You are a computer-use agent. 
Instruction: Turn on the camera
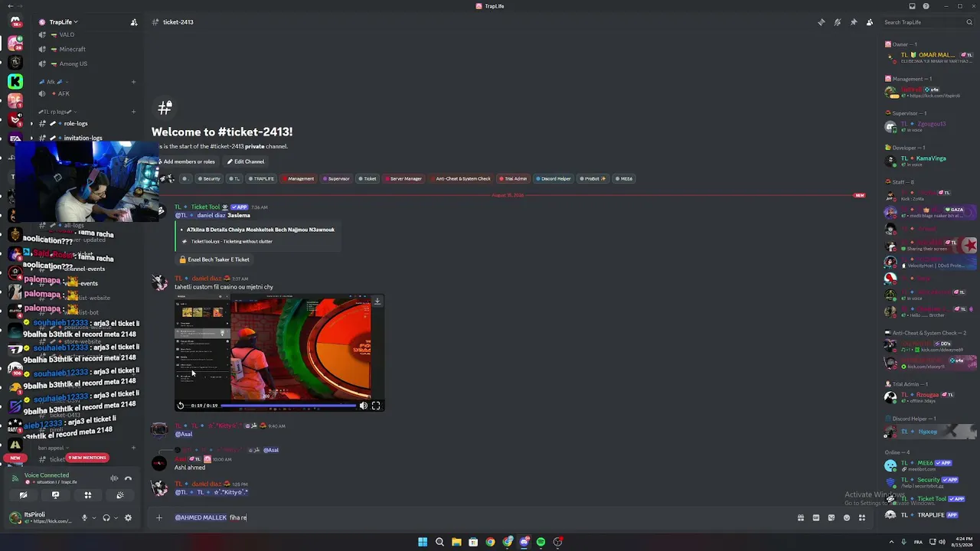coord(23,495)
